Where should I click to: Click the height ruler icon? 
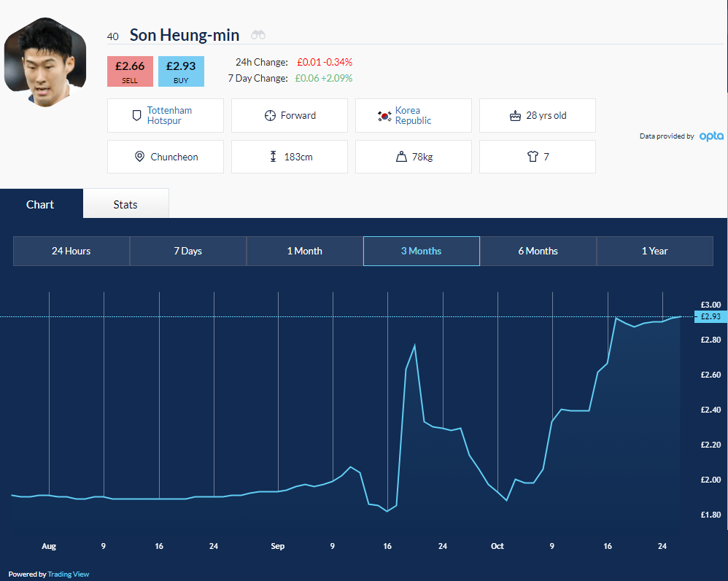tap(273, 157)
